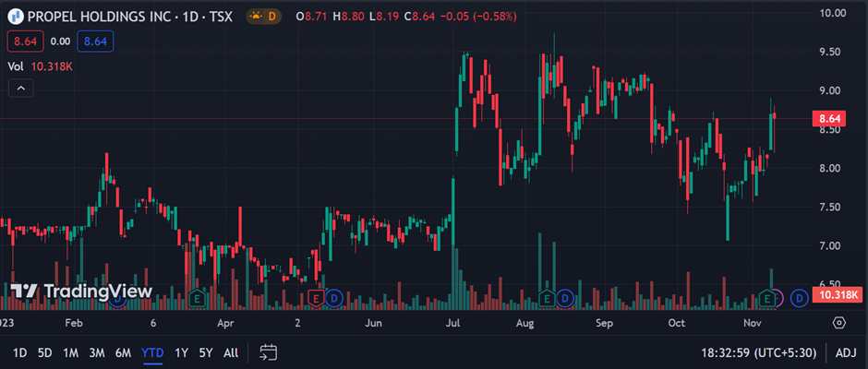Click the green earnings marker in November

pos(767,299)
